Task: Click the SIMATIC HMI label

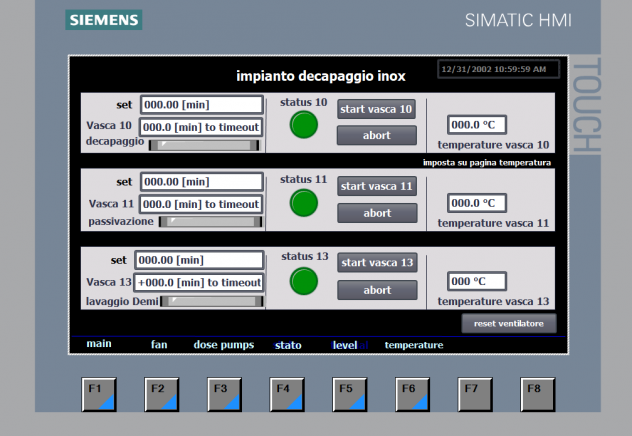Action: point(518,21)
